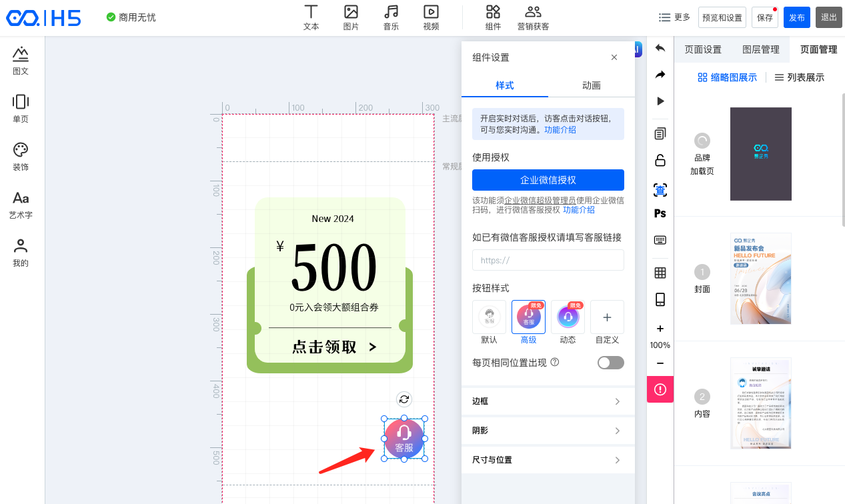Click the 企业微信授权 button
Viewport: 845px width, 504px height.
(548, 180)
